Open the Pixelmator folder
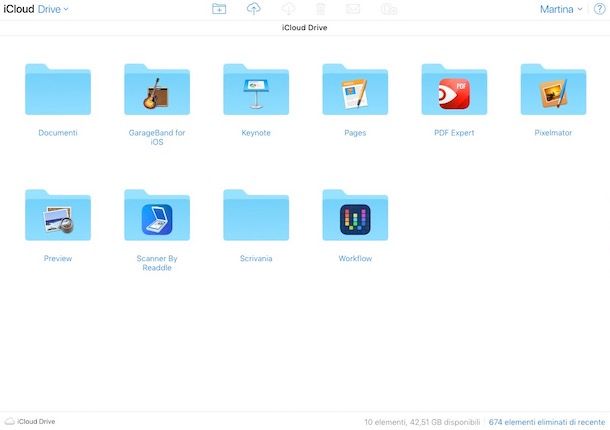The width and height of the screenshot is (610, 430). point(553,90)
